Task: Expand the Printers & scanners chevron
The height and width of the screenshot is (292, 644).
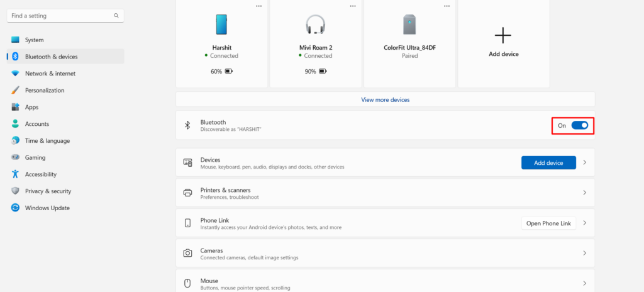Action: 584,193
